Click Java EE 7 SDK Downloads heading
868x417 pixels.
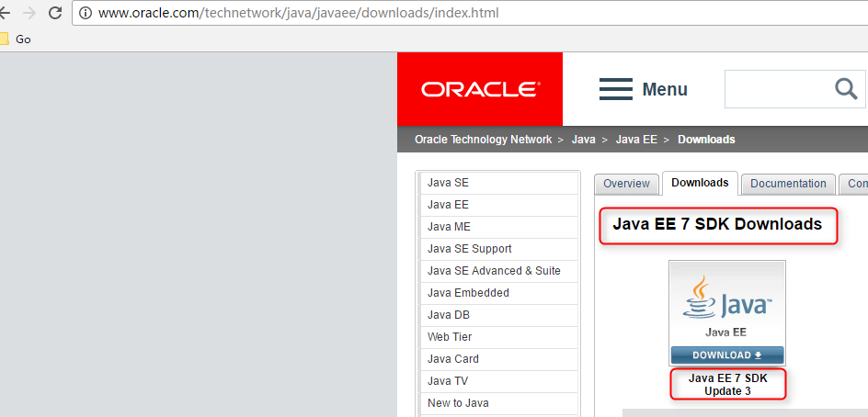tap(717, 224)
